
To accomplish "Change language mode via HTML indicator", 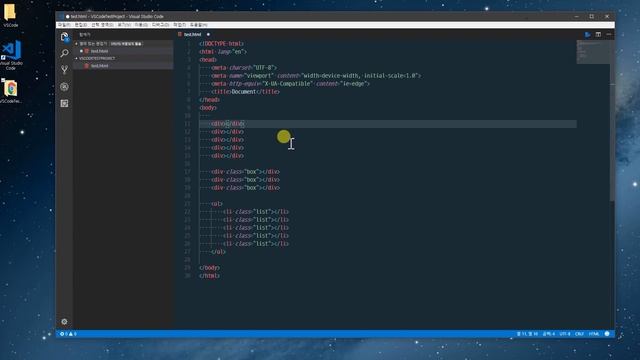I will coord(594,334).
